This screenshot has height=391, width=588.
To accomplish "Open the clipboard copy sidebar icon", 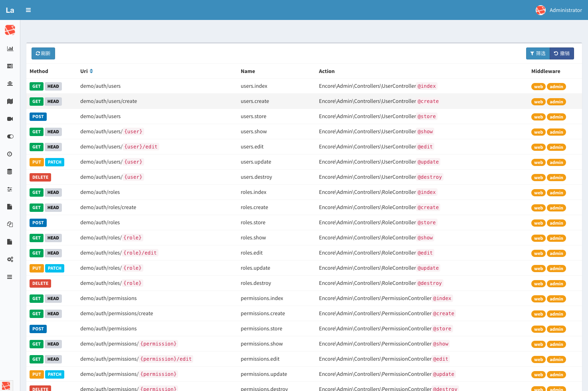I will pyautogui.click(x=10, y=224).
